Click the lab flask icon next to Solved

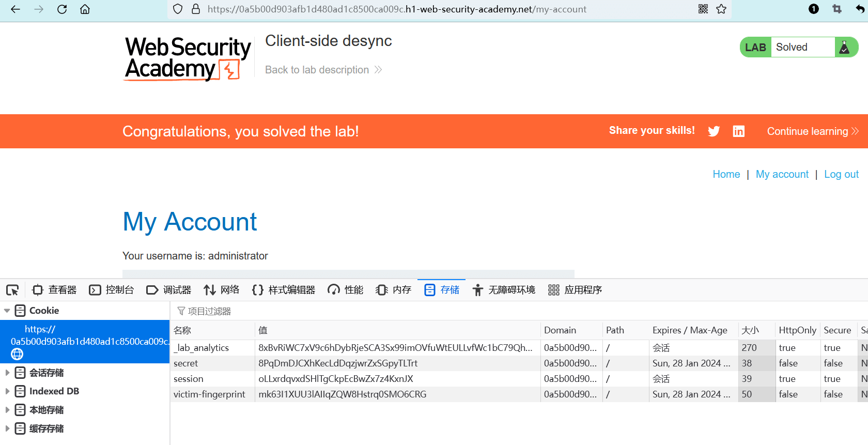point(845,48)
